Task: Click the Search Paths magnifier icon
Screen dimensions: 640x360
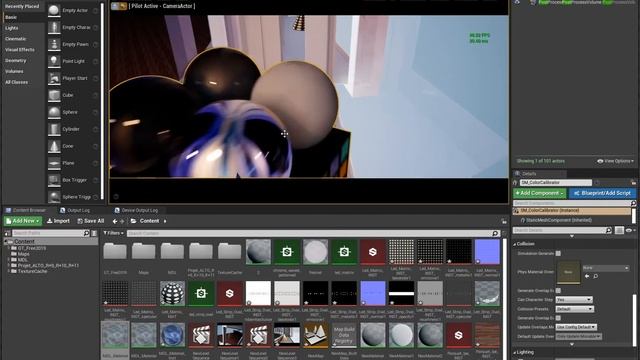Action: [x=87, y=233]
